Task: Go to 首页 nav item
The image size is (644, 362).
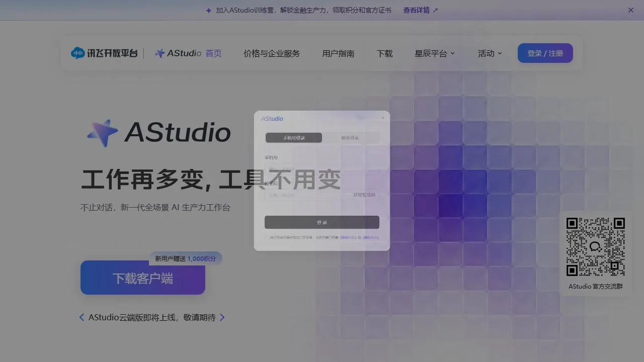Action: [x=213, y=53]
